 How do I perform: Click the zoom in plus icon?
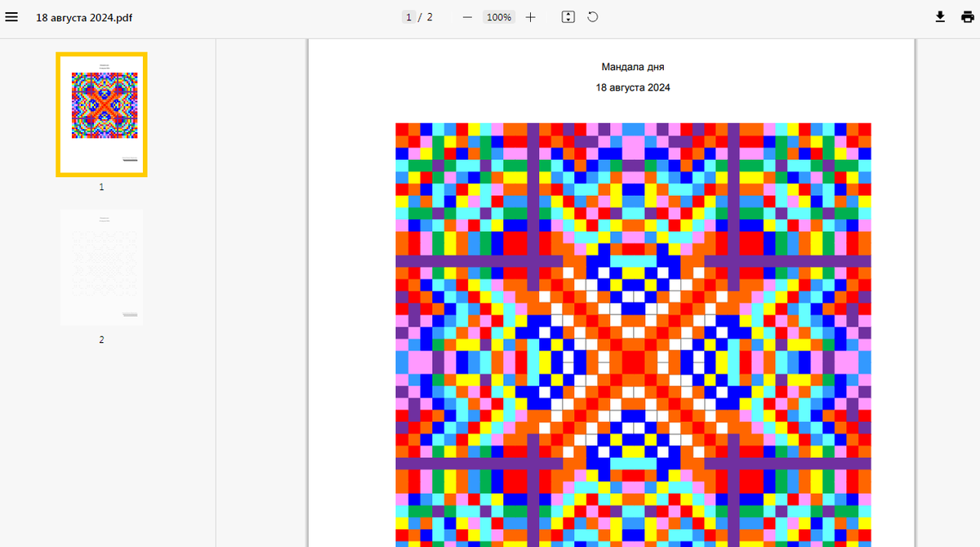click(x=531, y=17)
